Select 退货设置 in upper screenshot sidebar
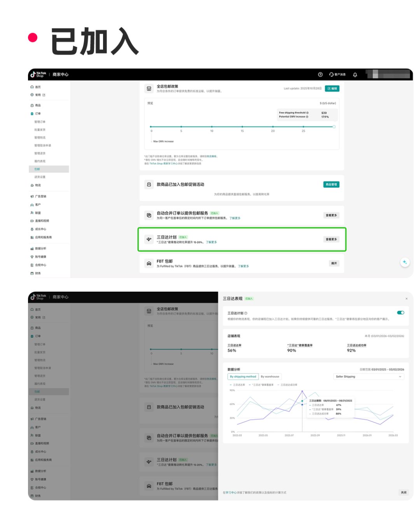This screenshot has width=420, height=525. click(x=40, y=177)
